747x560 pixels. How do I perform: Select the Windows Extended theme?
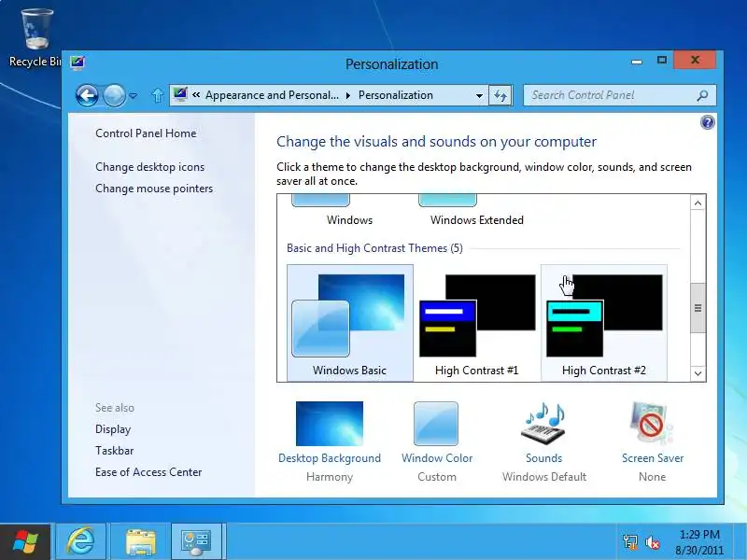pyautogui.click(x=477, y=211)
